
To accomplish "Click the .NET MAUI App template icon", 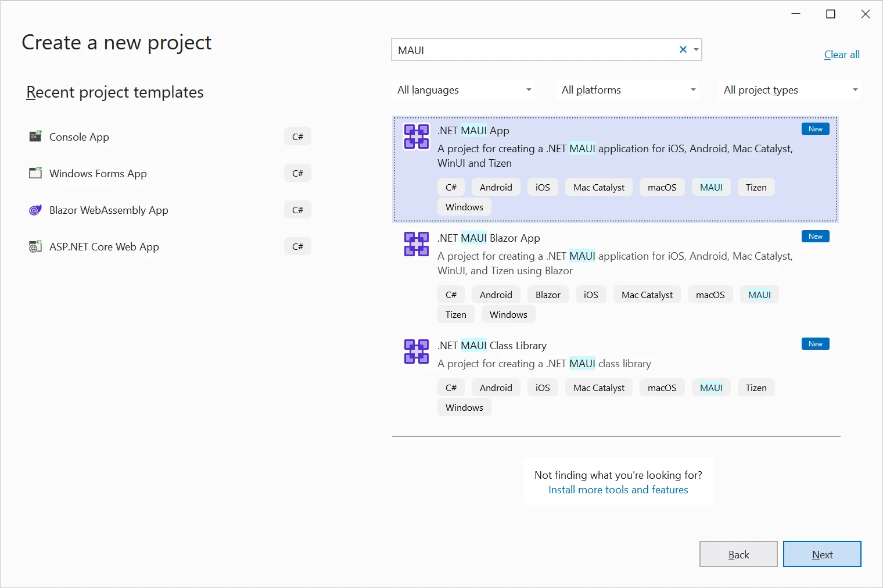I will pyautogui.click(x=417, y=137).
